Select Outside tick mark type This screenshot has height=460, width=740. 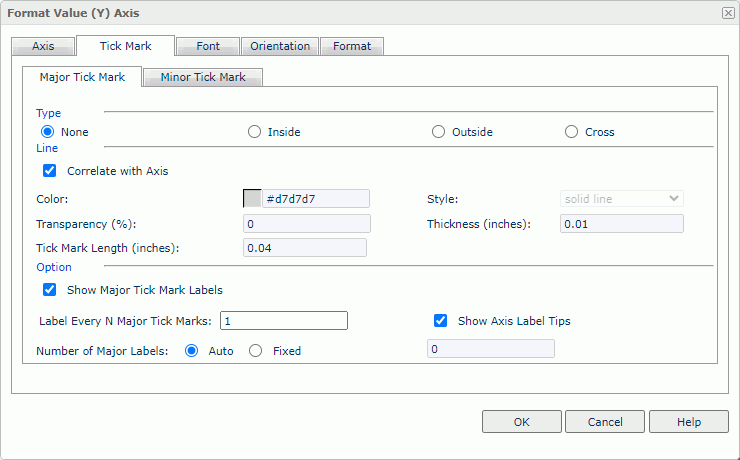pyautogui.click(x=438, y=132)
